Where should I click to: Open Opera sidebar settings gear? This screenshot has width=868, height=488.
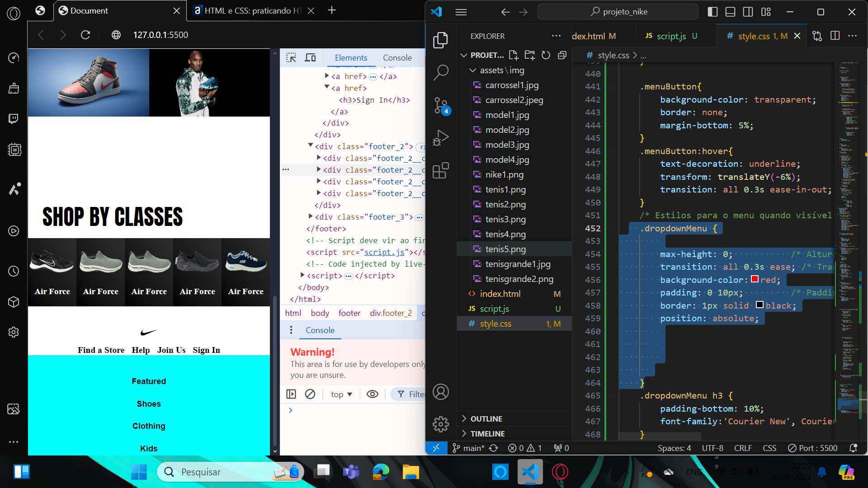coord(14,332)
